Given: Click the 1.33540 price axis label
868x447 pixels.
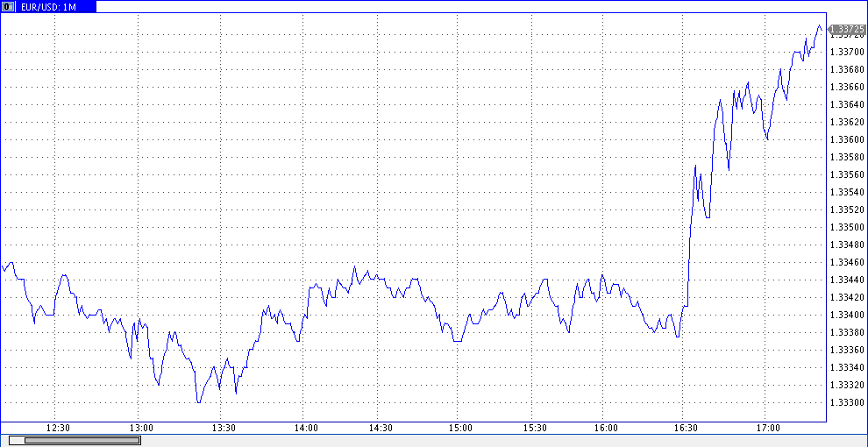Looking at the screenshot, I should tap(848, 193).
